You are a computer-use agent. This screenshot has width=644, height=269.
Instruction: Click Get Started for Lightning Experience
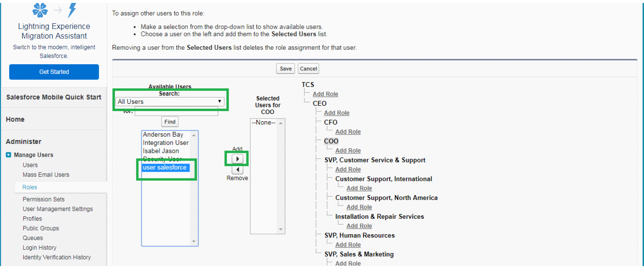[54, 72]
